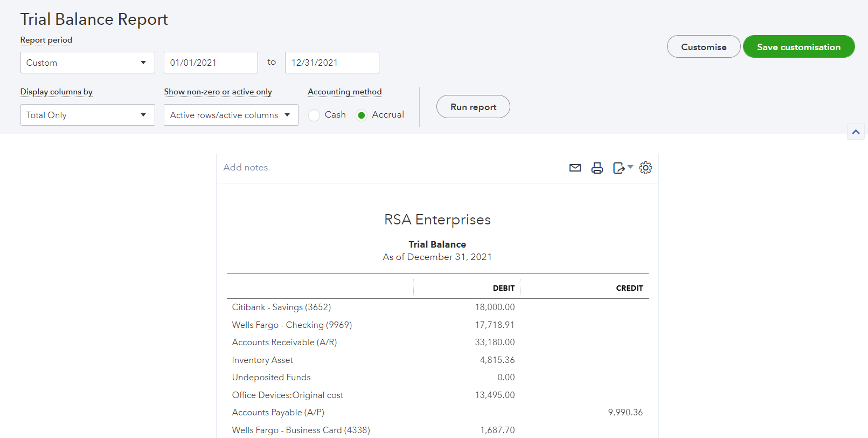The image size is (868, 438).
Task: Open the Accounts Receivable (A/R) row
Action: point(284,343)
